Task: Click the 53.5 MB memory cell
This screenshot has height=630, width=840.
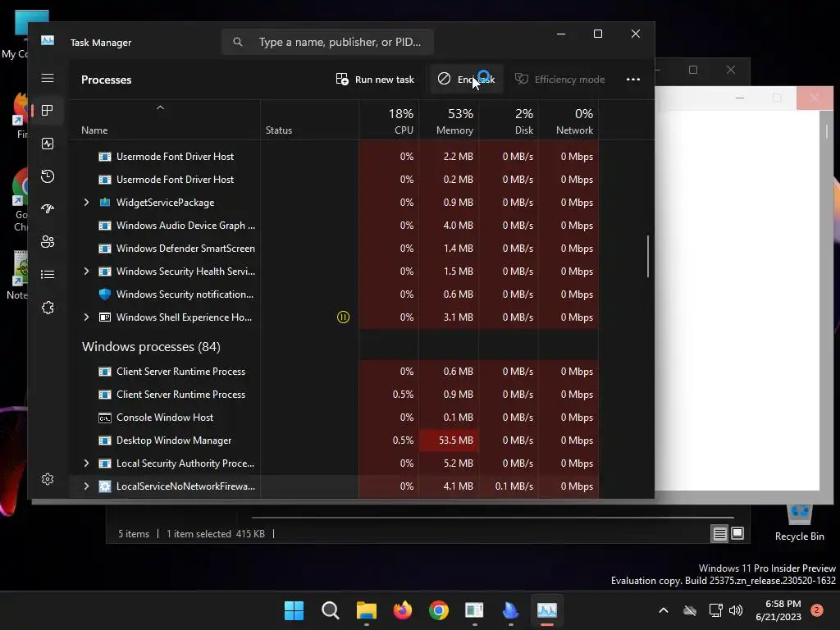Action: coord(449,441)
